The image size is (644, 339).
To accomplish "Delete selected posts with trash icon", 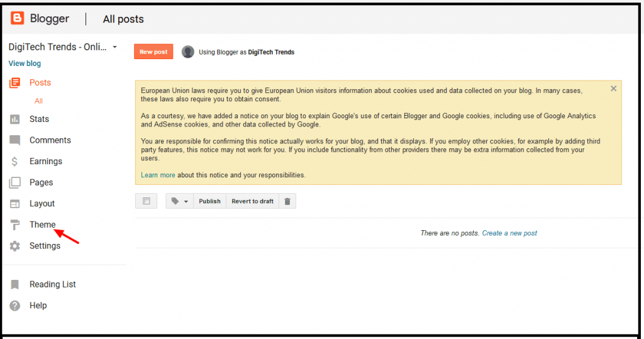I will [x=287, y=201].
